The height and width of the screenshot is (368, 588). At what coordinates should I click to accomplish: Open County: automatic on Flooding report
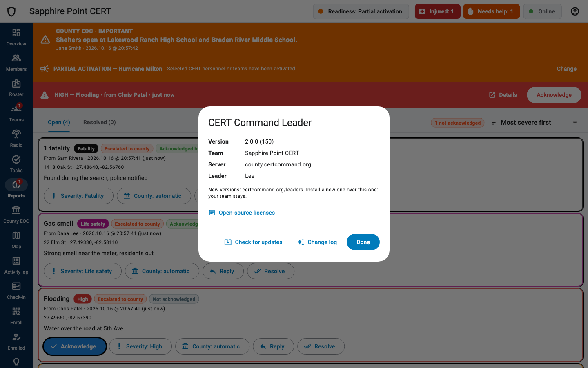(212, 346)
